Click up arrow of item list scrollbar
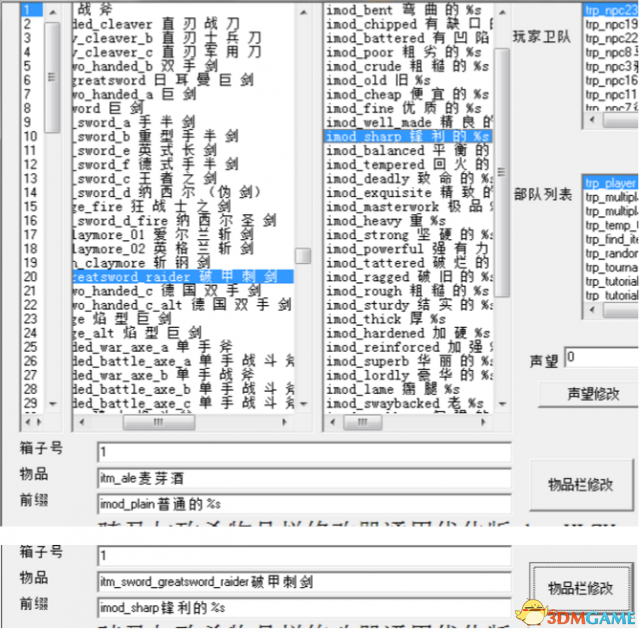Screen dimensions: 640x631 [303, 12]
